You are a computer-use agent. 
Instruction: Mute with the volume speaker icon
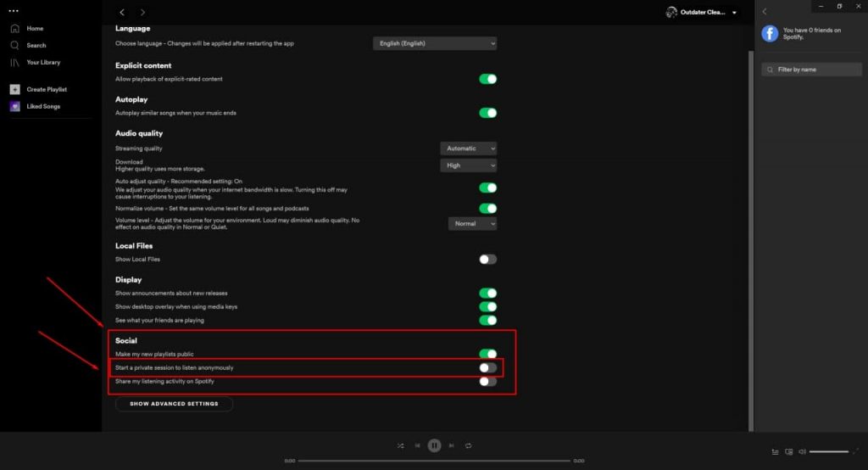802,451
